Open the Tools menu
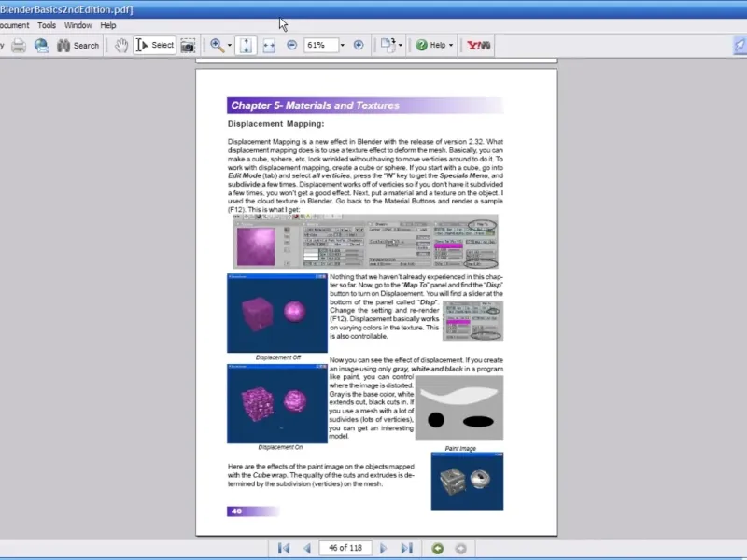The height and width of the screenshot is (560, 747). coord(47,25)
